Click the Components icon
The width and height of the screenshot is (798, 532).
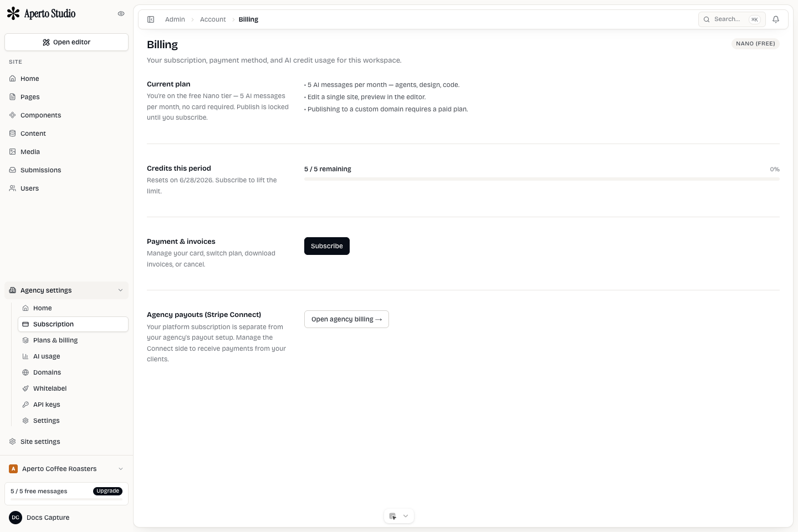coord(13,115)
